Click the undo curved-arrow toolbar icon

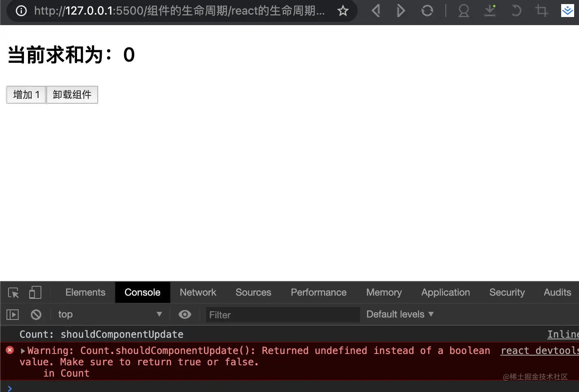tap(516, 11)
